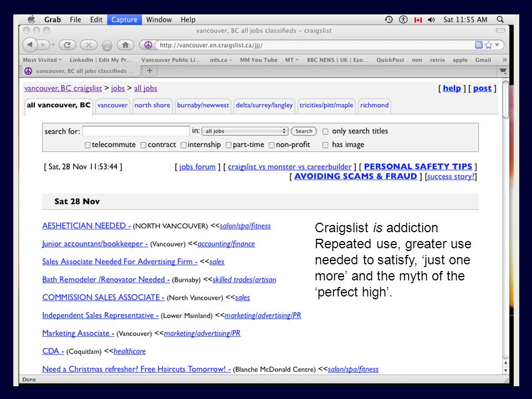Viewport: 532px width, 399px height.
Task: Click the Search button
Action: (304, 131)
